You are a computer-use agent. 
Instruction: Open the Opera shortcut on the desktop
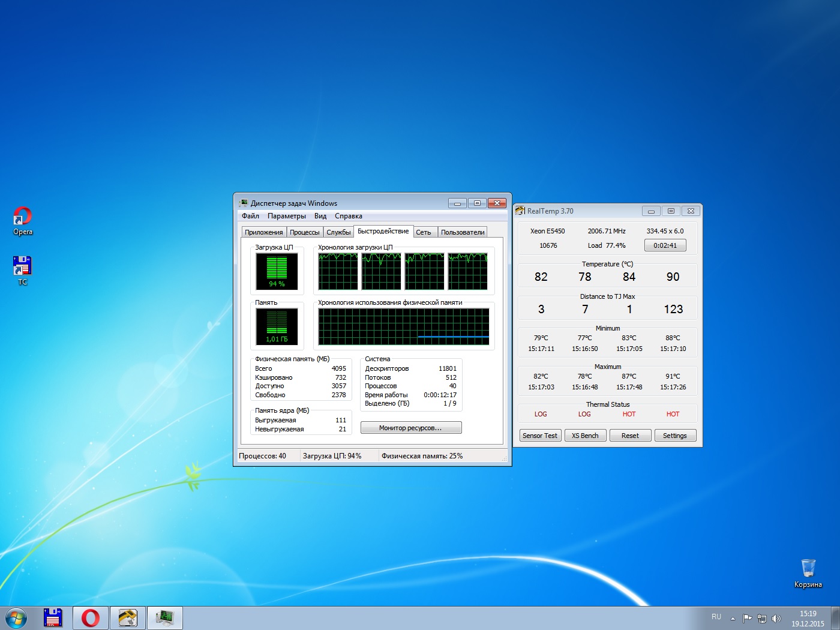[x=23, y=221]
